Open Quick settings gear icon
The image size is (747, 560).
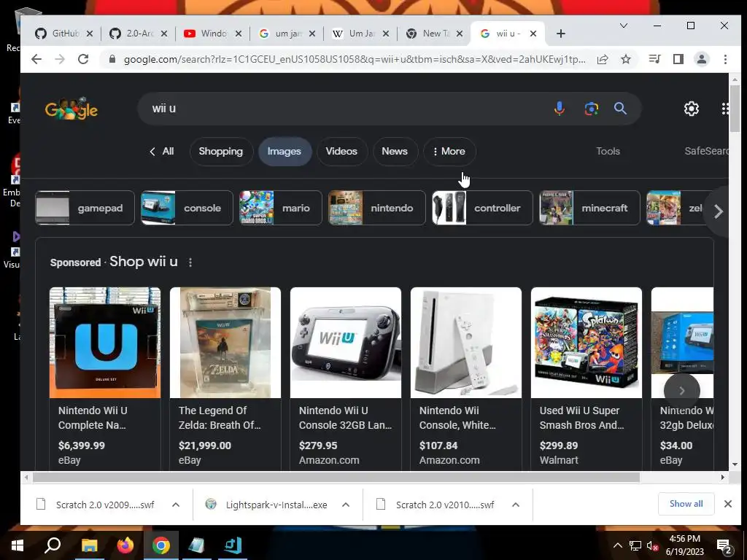[692, 109]
